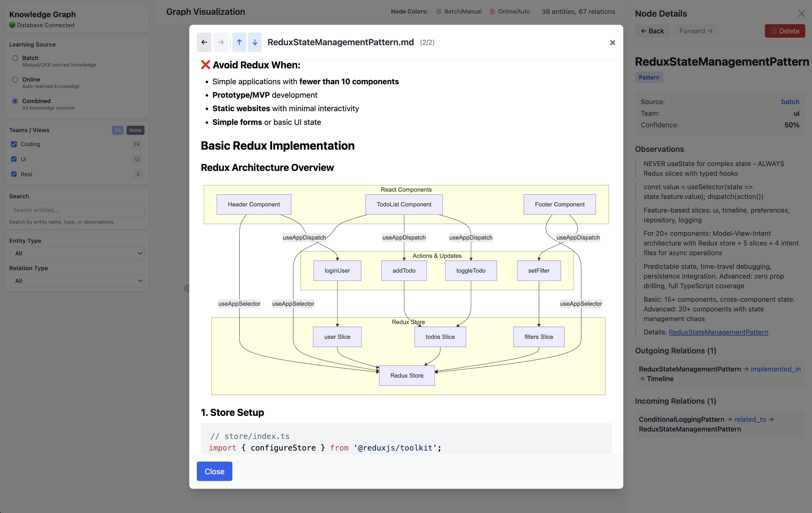The image size is (812, 513).
Task: Select None teams button
Action: click(x=135, y=130)
